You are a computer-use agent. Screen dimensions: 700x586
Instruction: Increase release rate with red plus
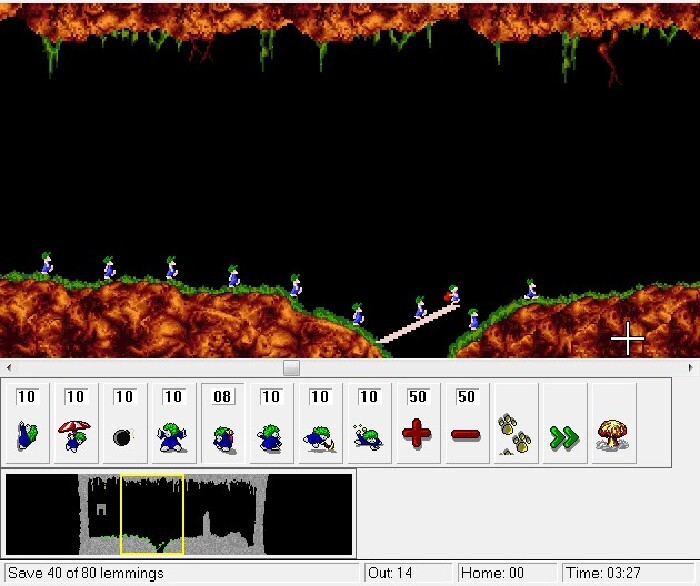pos(417,424)
